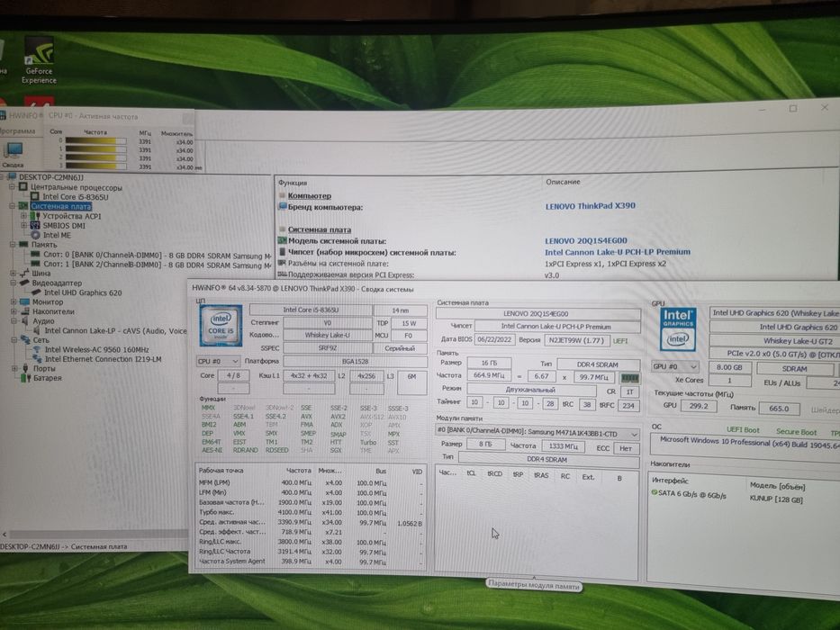Click the Накопители drive icon
Viewport: 840px width, 630px height.
point(25,311)
